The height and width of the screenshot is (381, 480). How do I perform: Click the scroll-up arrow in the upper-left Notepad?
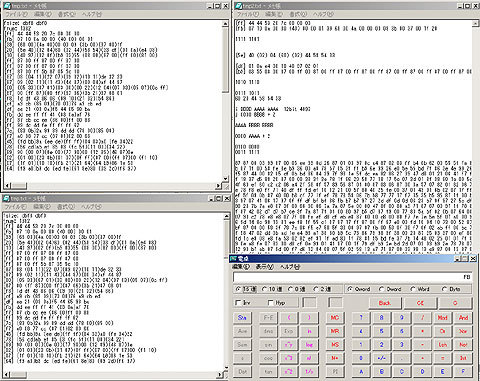click(x=225, y=24)
